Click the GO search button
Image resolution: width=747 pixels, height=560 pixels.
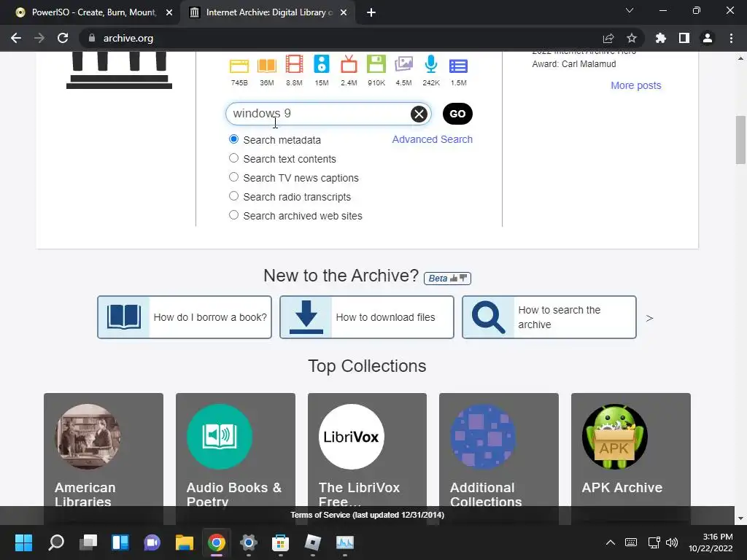[x=457, y=114]
